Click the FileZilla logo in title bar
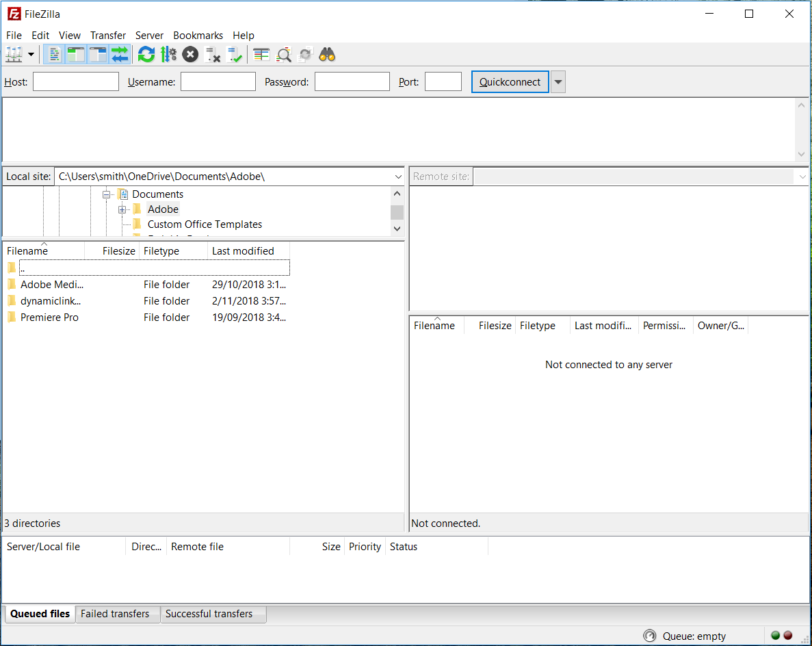812x646 pixels. coord(14,14)
